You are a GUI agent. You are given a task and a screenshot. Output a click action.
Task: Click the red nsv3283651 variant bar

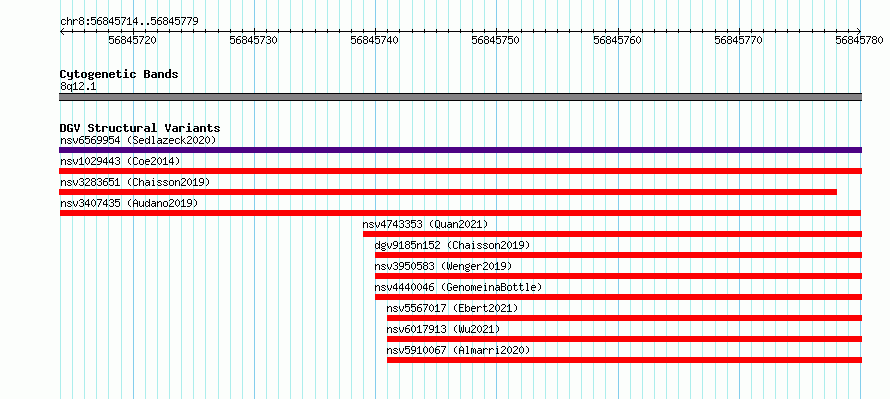(x=448, y=192)
